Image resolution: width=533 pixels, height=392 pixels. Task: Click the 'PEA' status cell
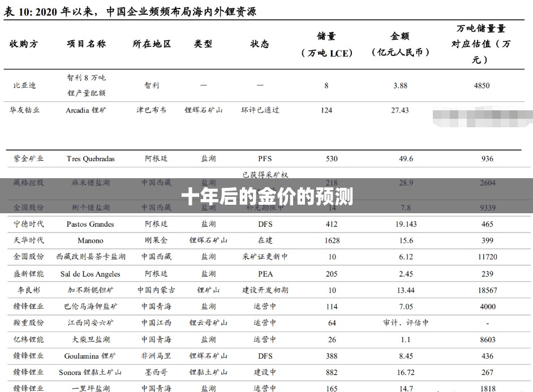coord(265,274)
